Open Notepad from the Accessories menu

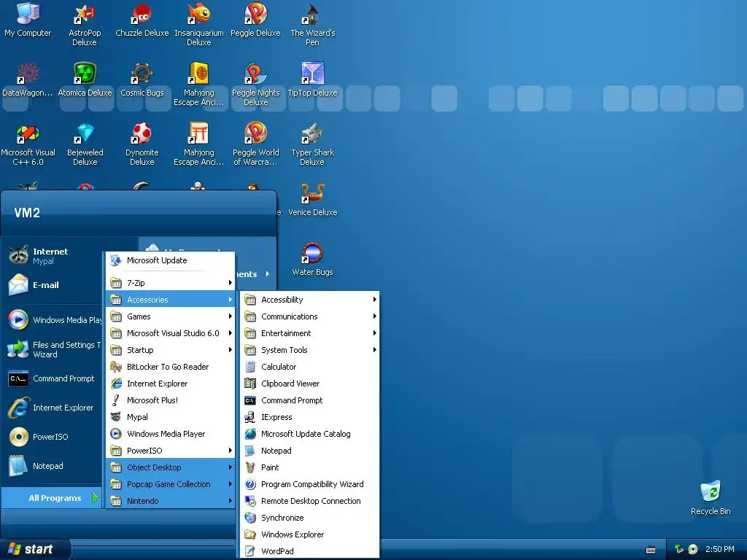coord(310,451)
